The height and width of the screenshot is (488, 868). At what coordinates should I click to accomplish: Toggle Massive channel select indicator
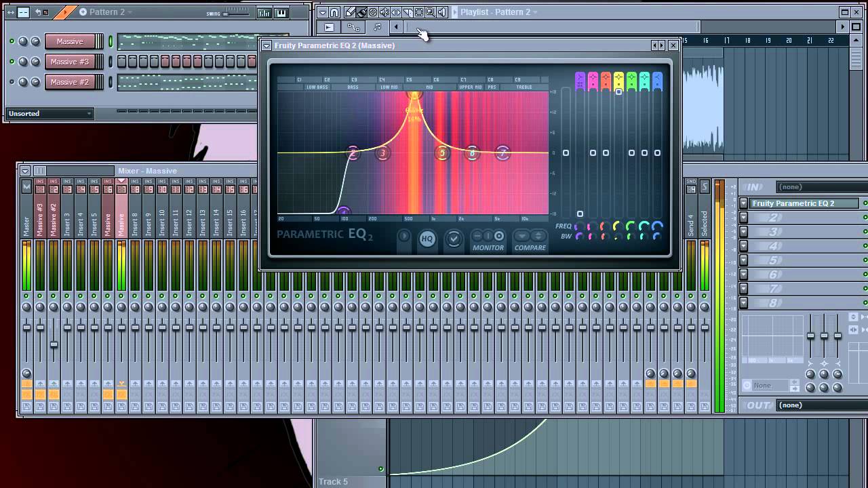(x=111, y=41)
